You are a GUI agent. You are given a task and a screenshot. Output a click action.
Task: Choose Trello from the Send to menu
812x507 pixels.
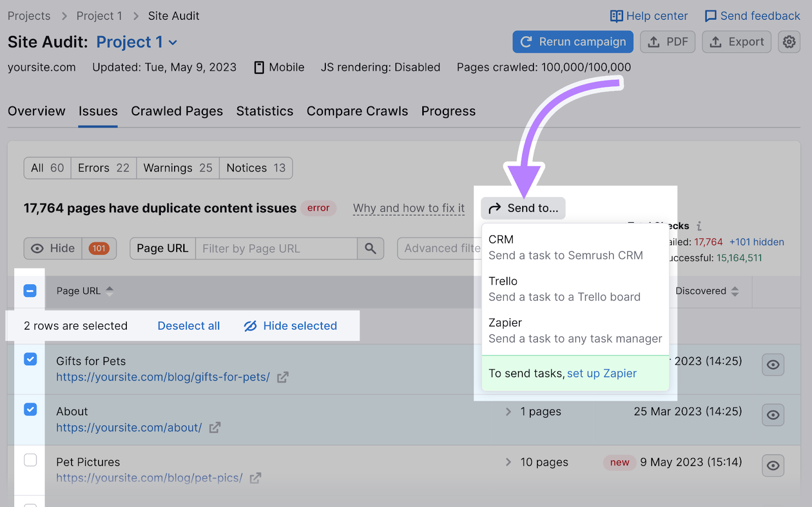564,289
